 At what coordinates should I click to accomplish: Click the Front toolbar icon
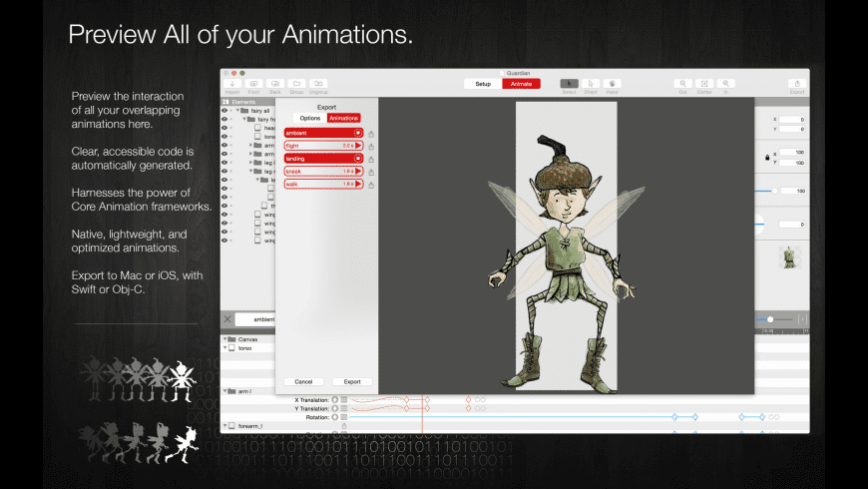pyautogui.click(x=253, y=84)
